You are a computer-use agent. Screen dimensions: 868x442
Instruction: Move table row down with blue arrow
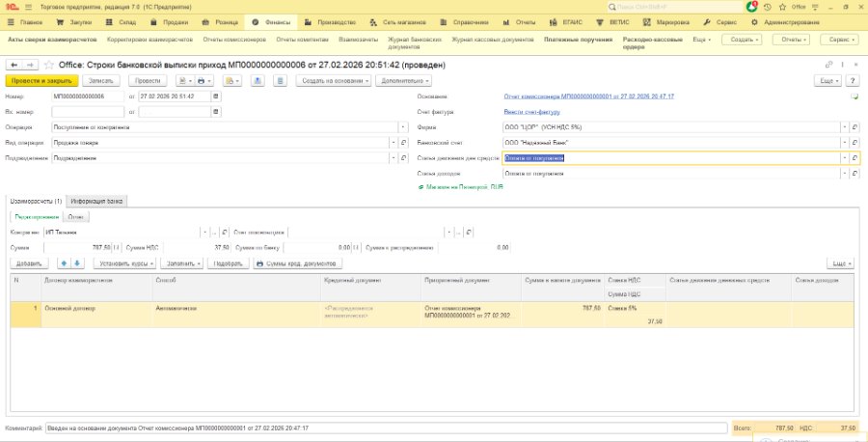tap(77, 263)
